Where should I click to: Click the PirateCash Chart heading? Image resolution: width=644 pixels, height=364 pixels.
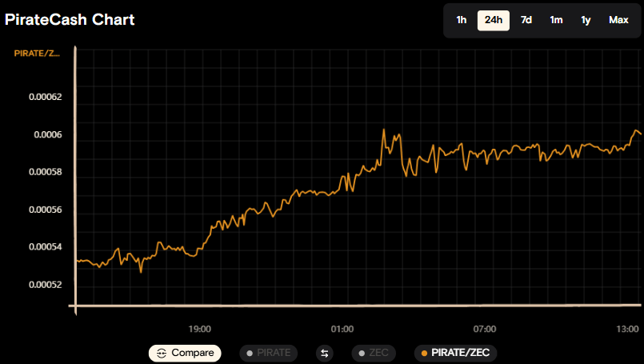pyautogui.click(x=70, y=20)
